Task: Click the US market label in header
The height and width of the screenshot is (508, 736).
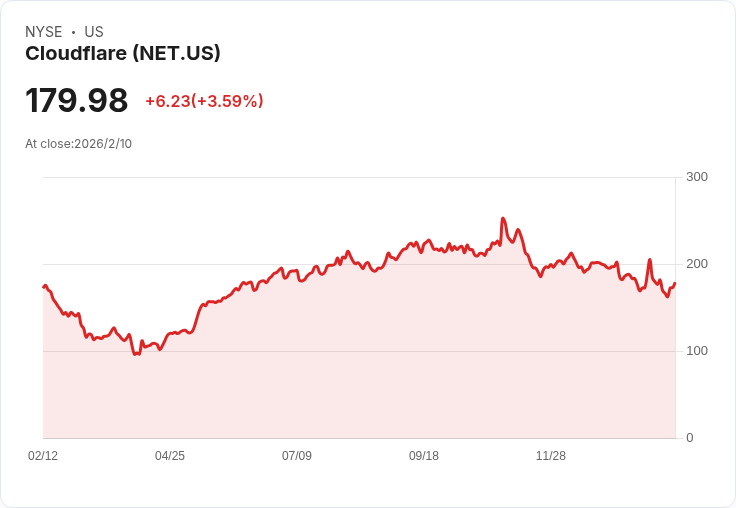Action: (94, 32)
